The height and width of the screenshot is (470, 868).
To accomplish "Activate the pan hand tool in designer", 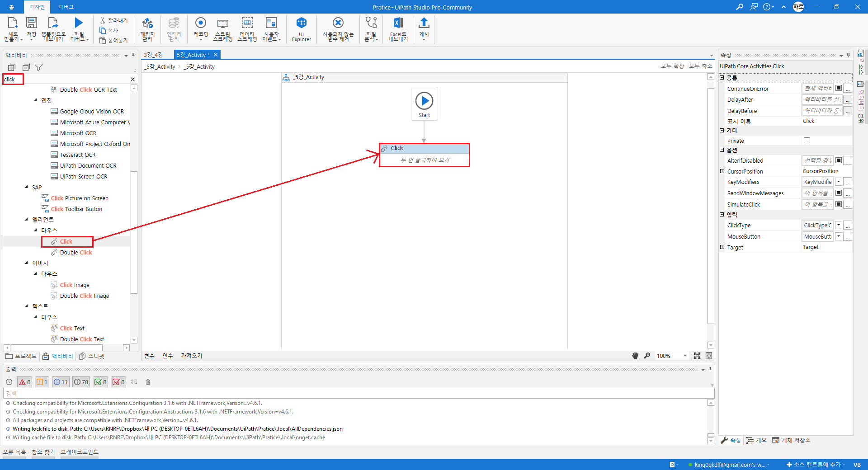I will point(635,356).
